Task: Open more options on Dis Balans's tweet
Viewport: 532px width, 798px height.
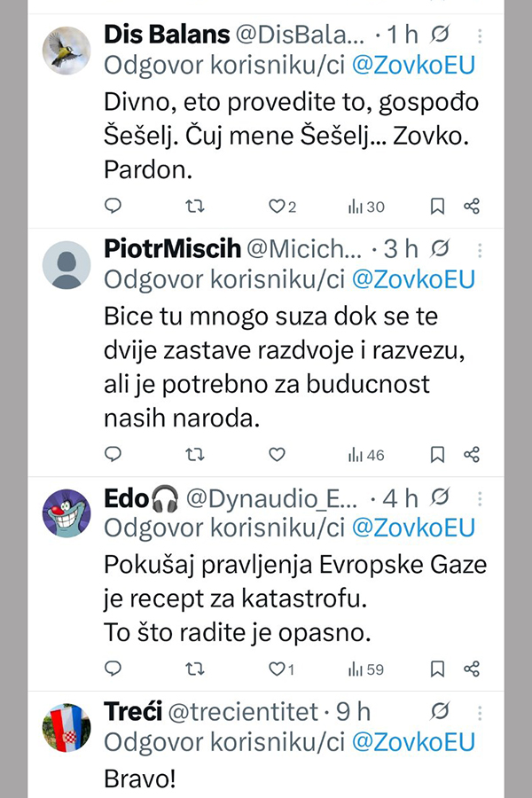Action: tap(480, 36)
